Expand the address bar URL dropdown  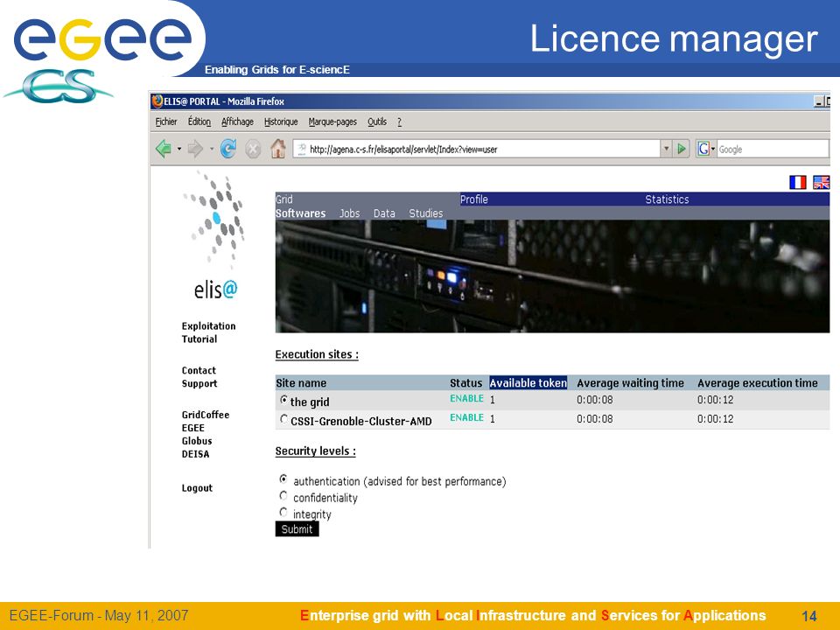pos(666,149)
